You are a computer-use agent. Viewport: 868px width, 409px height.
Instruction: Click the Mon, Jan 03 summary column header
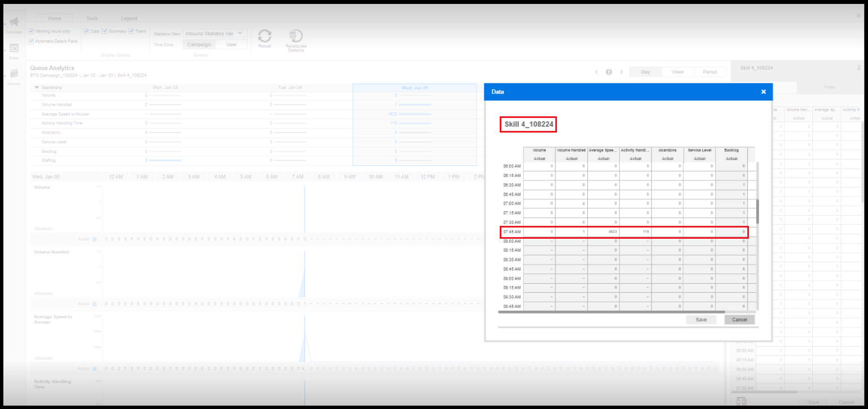[165, 88]
